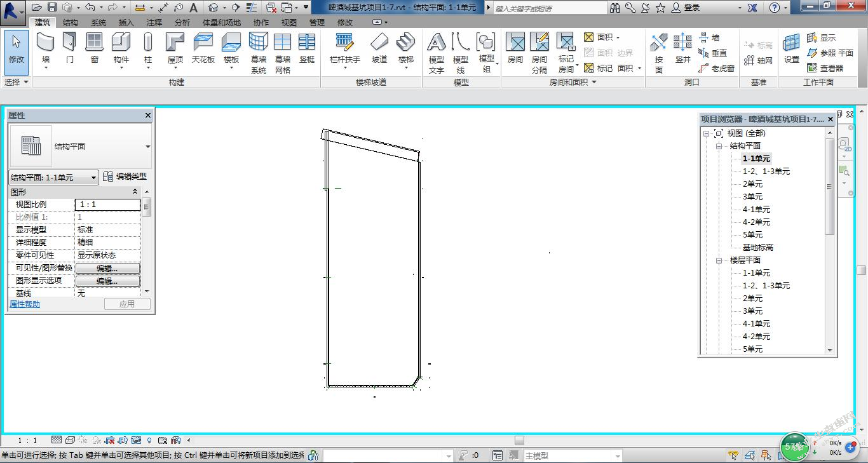Select the 天花板 (Ceiling) tool
The height and width of the screenshot is (463, 868).
[x=203, y=50]
